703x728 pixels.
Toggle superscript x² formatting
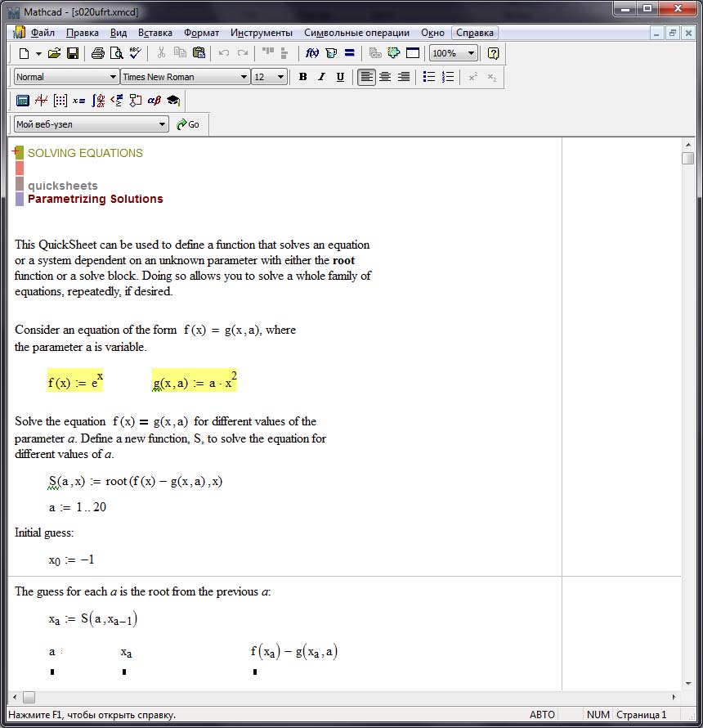[x=472, y=77]
